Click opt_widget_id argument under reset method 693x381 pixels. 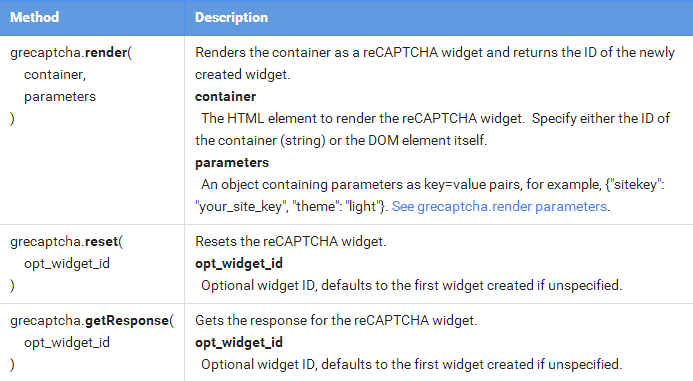coord(67,264)
